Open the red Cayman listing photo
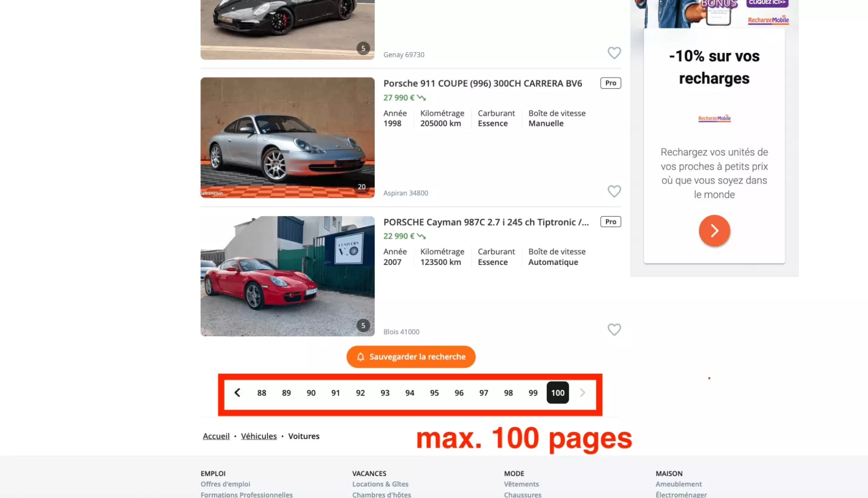868x498 pixels. tap(287, 276)
